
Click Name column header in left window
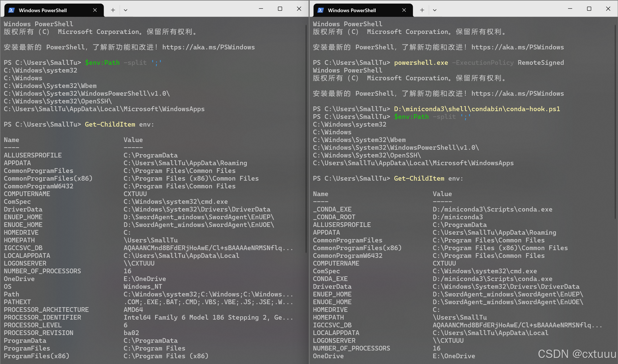12,140
